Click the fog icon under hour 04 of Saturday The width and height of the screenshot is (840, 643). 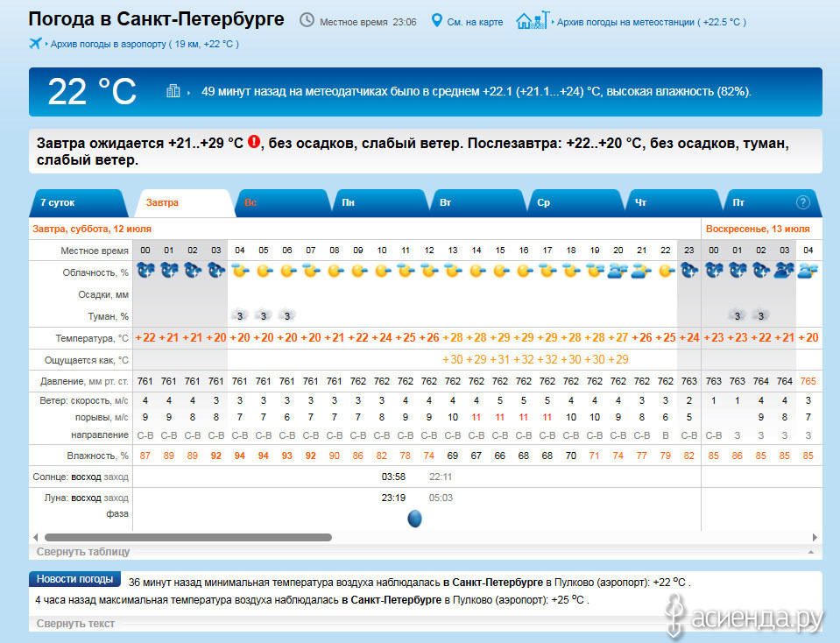[x=240, y=315]
